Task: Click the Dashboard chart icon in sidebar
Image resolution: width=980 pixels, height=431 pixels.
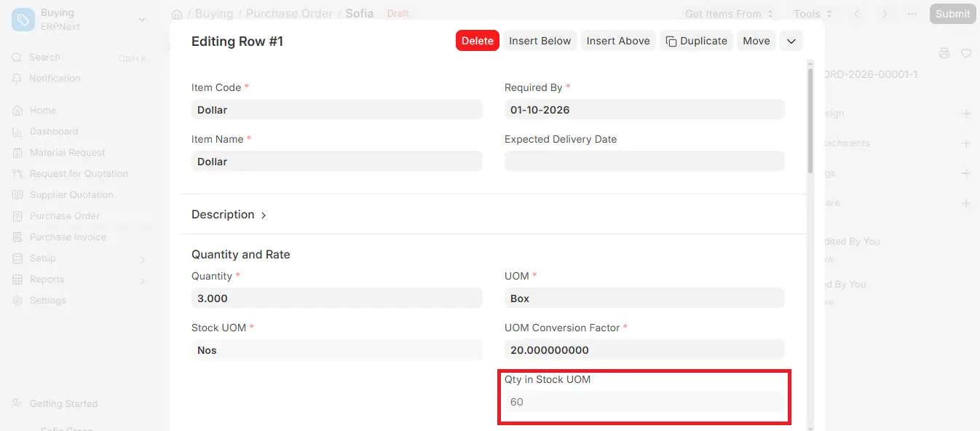Action: 17,132
